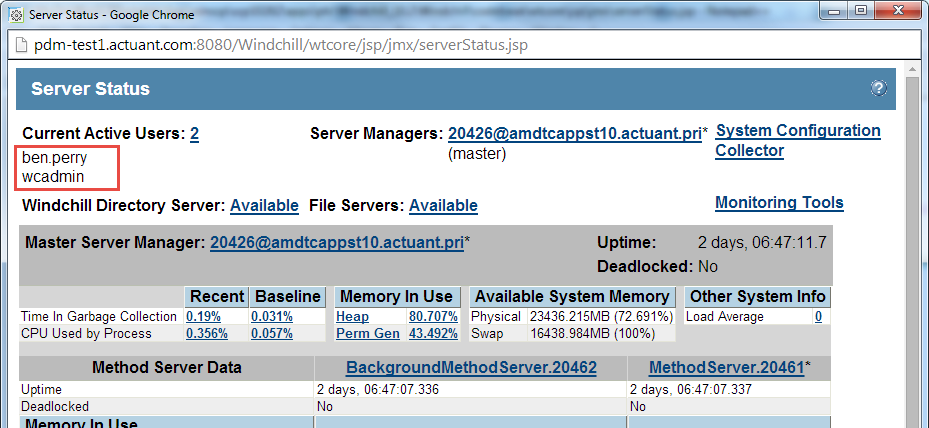Open Master Server Manager 20426 link
This screenshot has width=929, height=428.
tap(337, 242)
